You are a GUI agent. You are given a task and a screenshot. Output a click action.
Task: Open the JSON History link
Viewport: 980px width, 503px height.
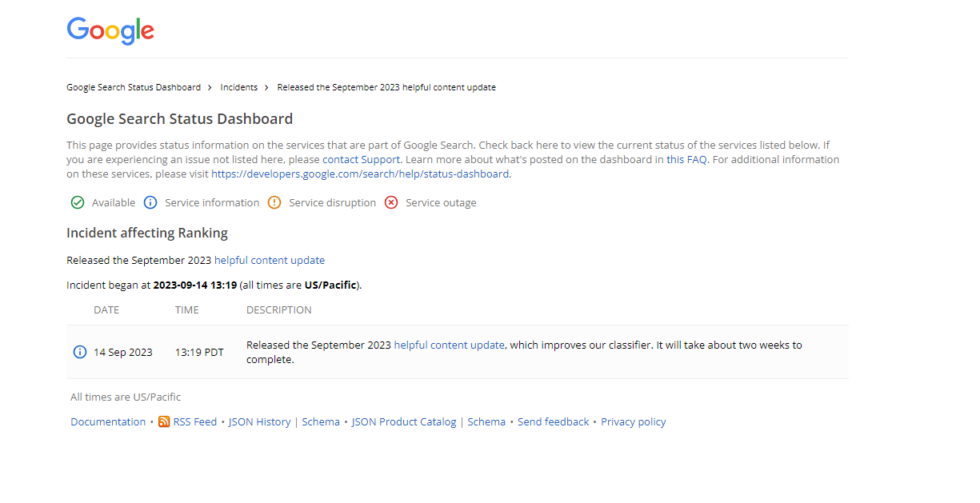(260, 421)
